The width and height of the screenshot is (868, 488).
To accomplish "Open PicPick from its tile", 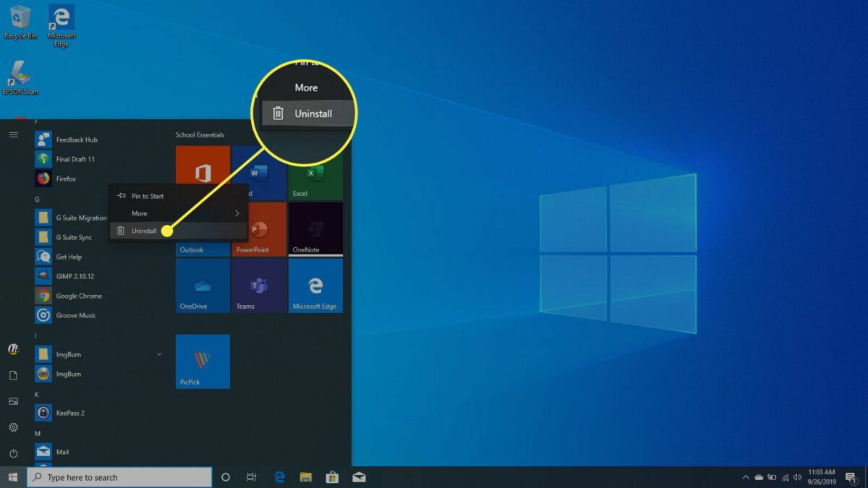I will 203,361.
